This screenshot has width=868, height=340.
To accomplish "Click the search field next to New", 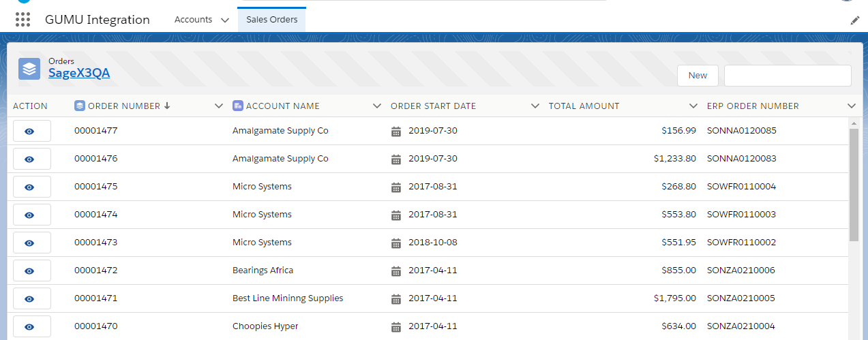I will 787,76.
